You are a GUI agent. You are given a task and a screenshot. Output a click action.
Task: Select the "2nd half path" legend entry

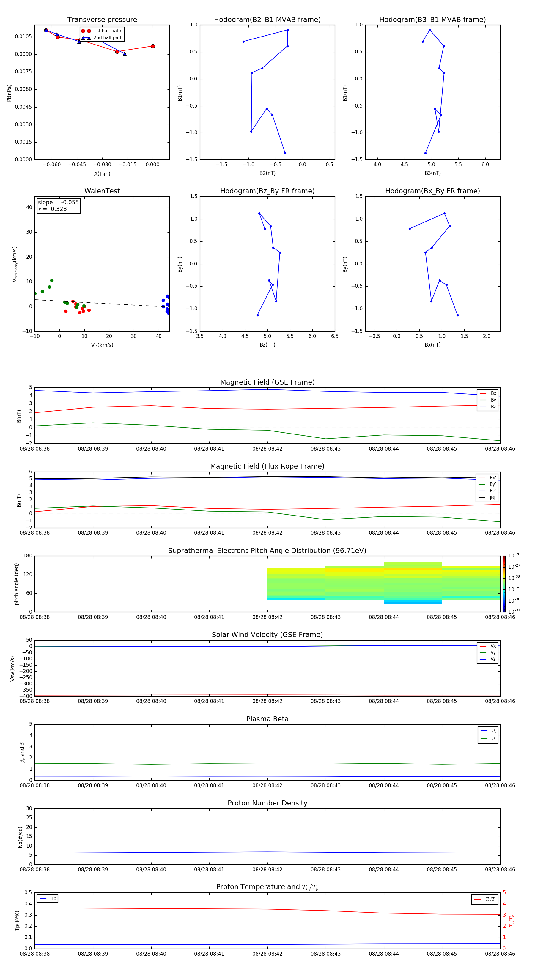point(102,38)
